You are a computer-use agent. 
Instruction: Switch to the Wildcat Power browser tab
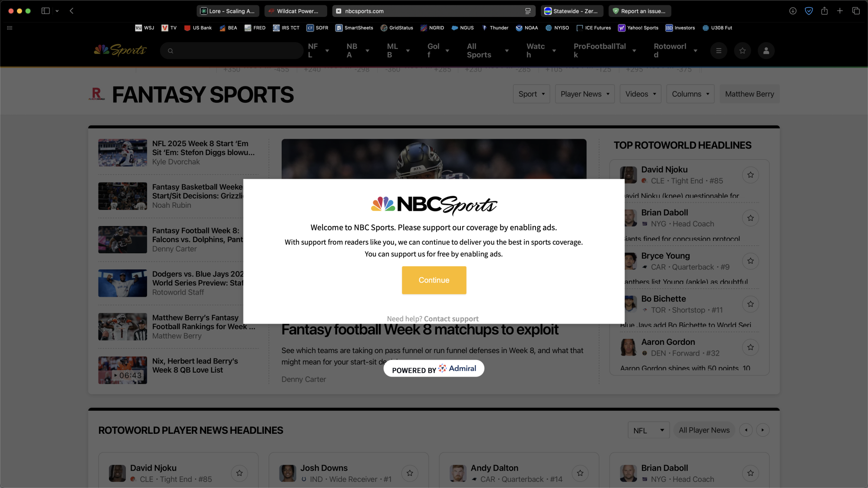tap(296, 11)
